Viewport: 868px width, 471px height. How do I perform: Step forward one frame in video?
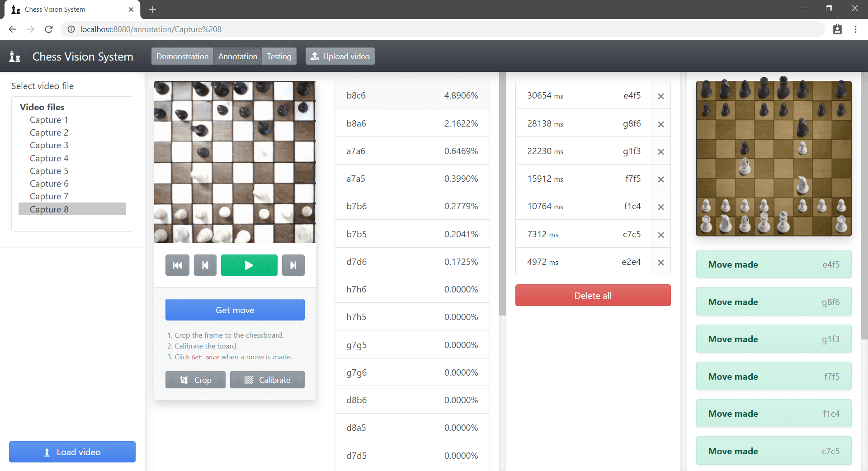293,265
